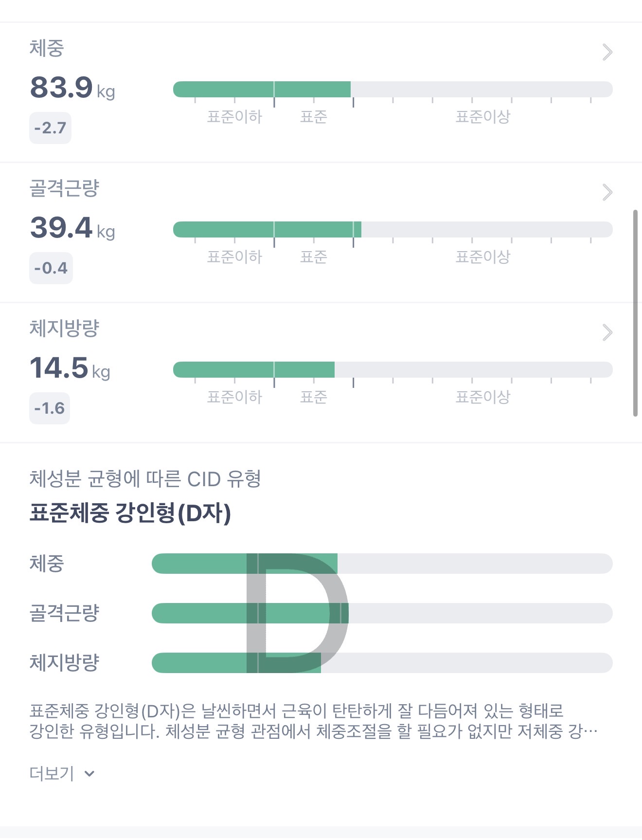
Task: Click the 골격근량 green progress bar
Action: tap(267, 230)
